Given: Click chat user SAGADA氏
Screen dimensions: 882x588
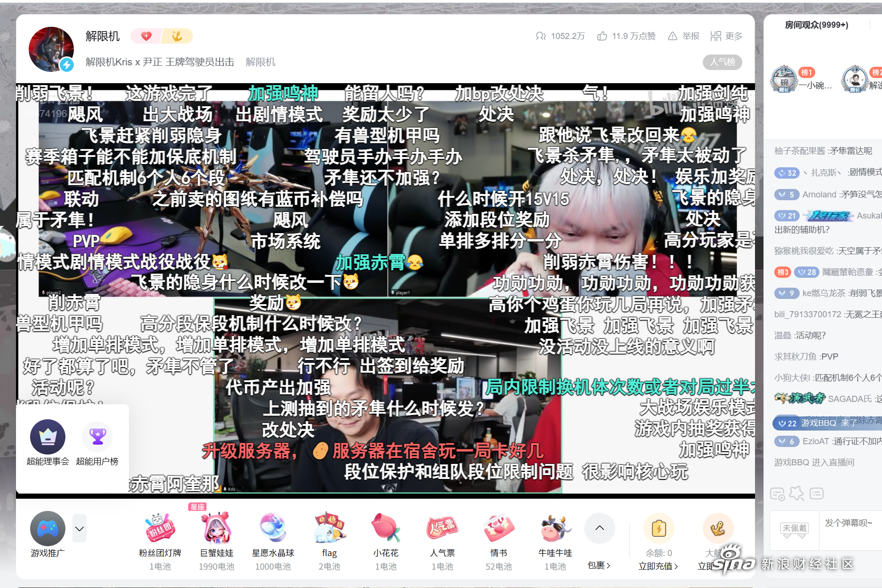Looking at the screenshot, I should pos(850,399).
